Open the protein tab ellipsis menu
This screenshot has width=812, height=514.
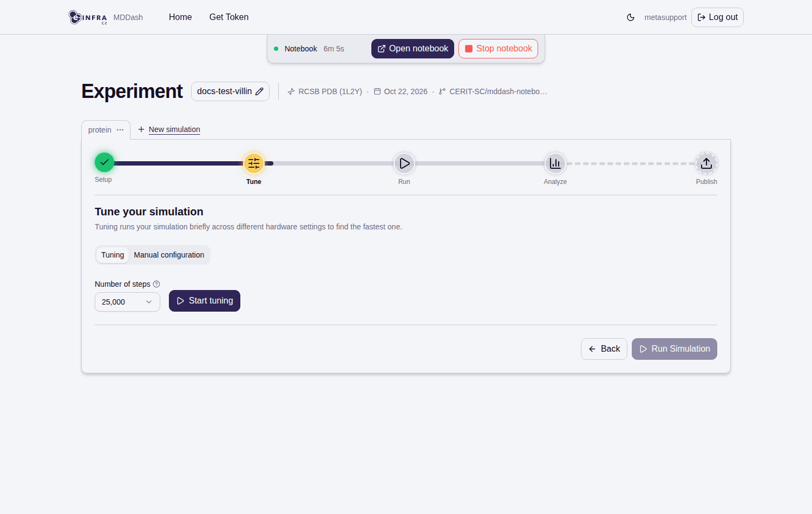pos(120,130)
